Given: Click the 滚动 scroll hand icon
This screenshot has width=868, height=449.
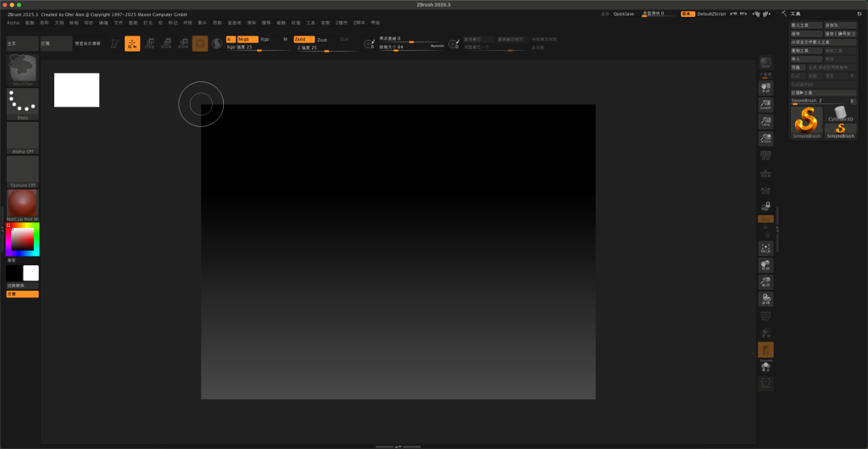Looking at the screenshot, I should click(x=765, y=88).
